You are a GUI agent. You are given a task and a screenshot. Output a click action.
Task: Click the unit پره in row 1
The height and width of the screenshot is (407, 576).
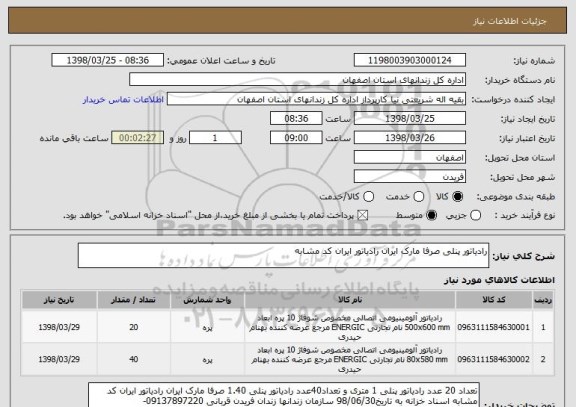(208, 328)
